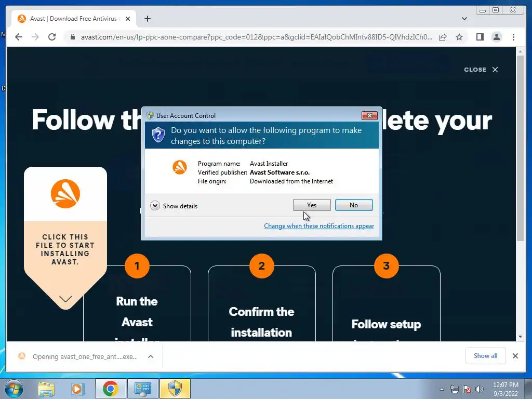532x399 pixels.
Task: Switch to Chrome in taskbar
Action: [110, 389]
